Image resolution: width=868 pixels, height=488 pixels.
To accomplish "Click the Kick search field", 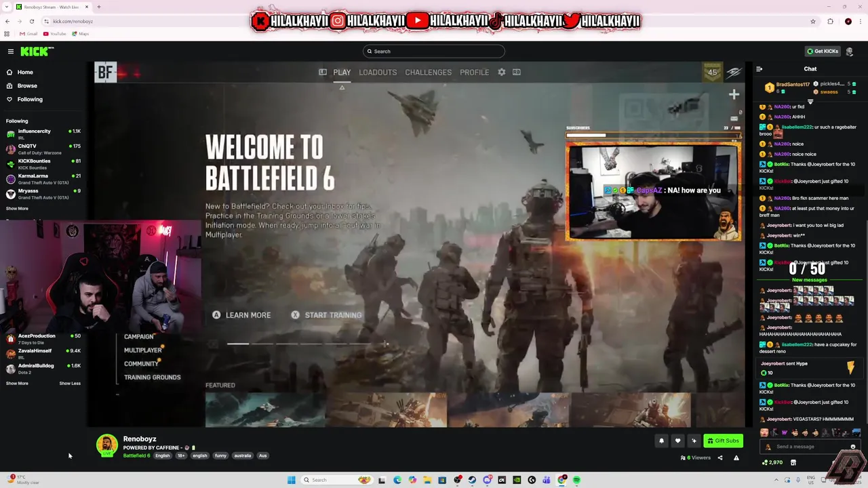I will [434, 52].
